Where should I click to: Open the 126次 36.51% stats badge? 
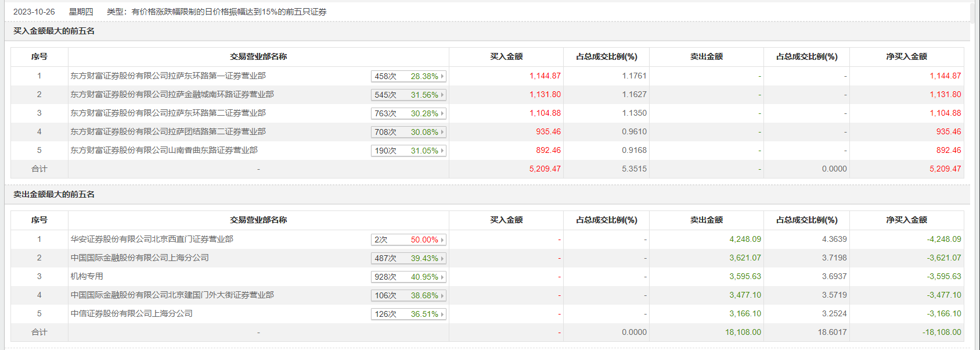[x=409, y=314]
